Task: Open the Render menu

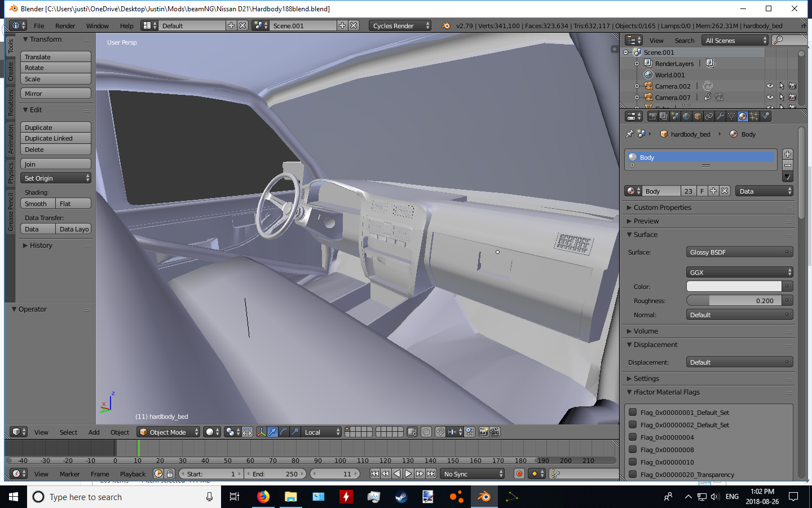Action: (x=65, y=26)
